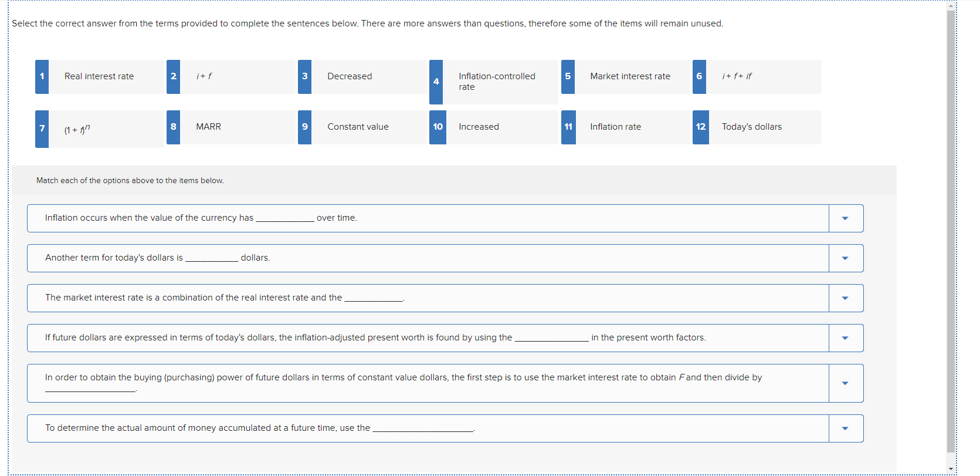
Task: Expand the dropdown for the future money accumulation sentence
Action: (845, 428)
